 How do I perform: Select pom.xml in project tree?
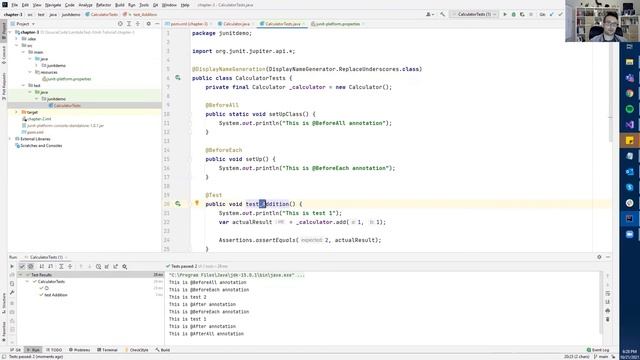(32, 132)
